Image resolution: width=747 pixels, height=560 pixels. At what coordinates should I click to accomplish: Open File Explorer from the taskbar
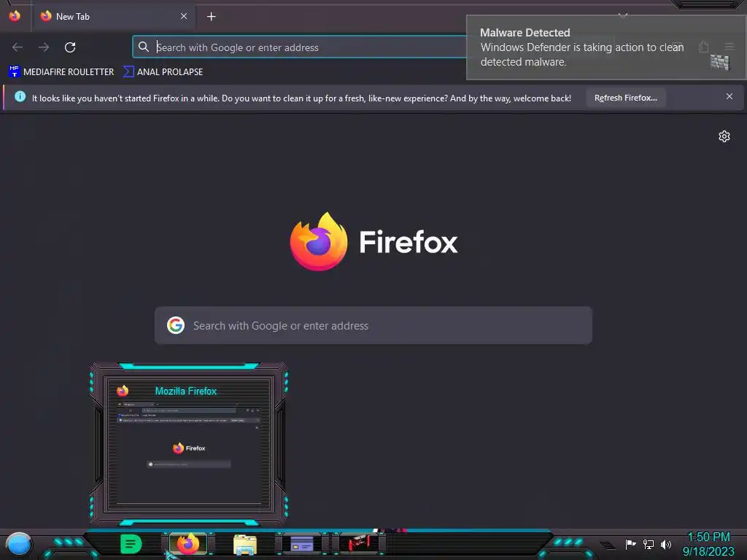[245, 544]
